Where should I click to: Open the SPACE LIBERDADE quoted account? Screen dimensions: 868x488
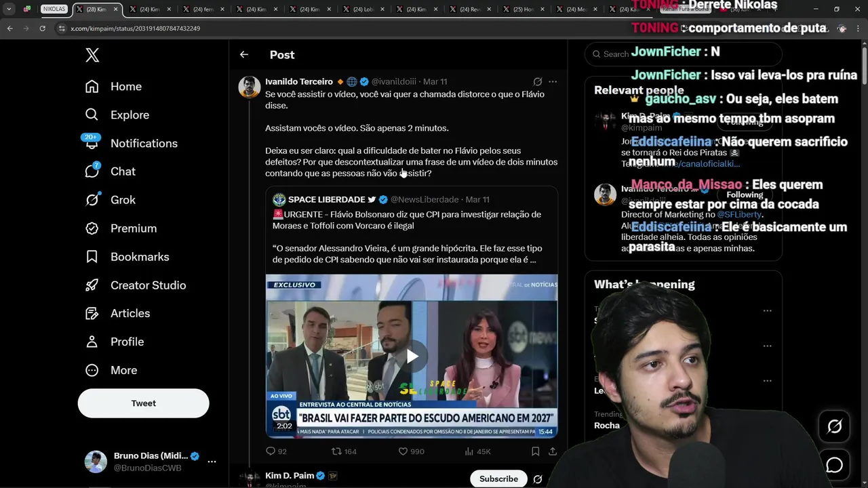(325, 199)
